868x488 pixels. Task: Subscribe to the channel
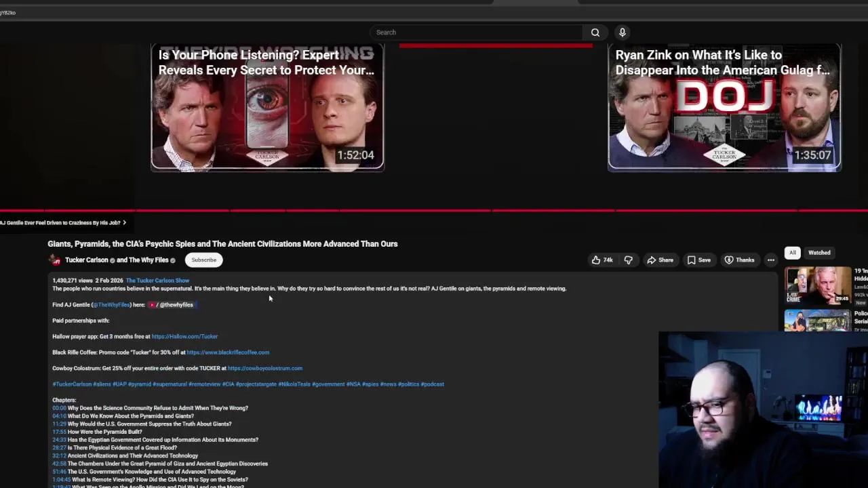203,260
